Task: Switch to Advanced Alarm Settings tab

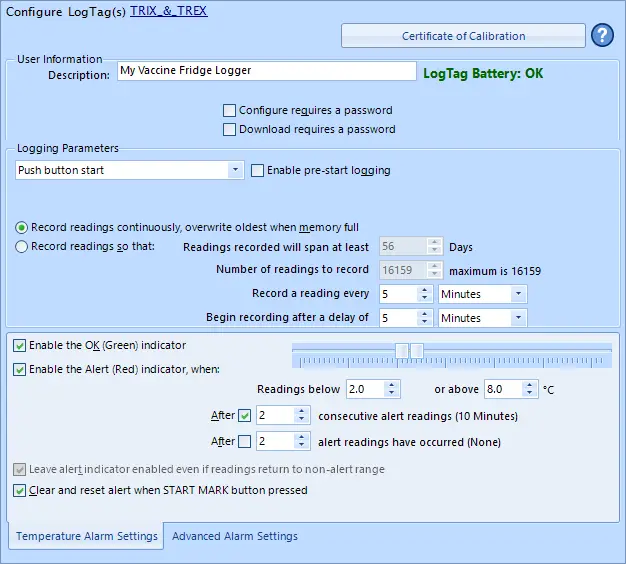Action: point(235,536)
